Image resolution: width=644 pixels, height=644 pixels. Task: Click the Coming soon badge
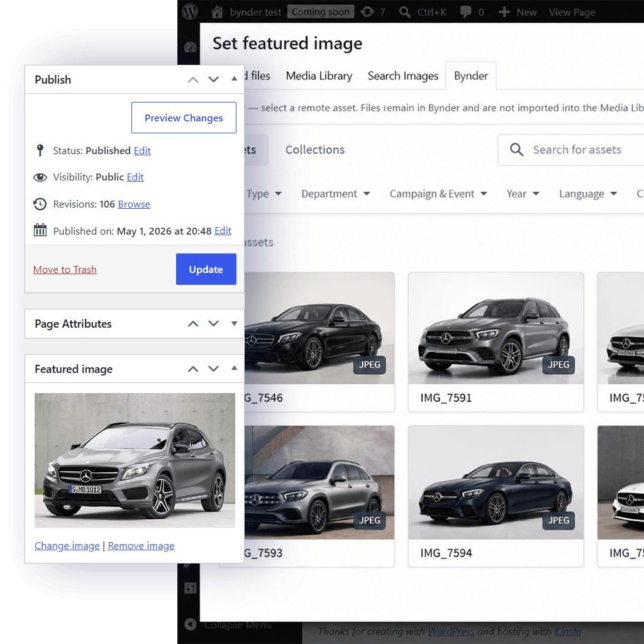tap(320, 11)
